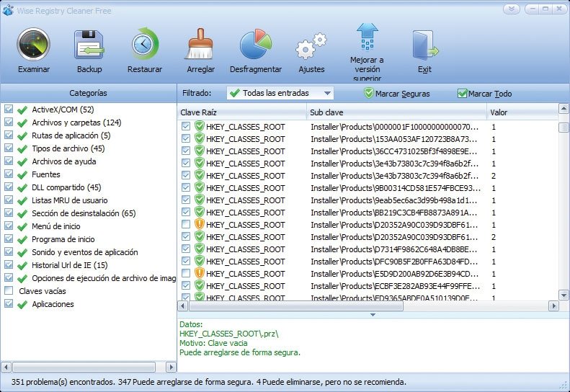Image resolution: width=570 pixels, height=392 pixels.
Task: Click the orange warning shield in the E5D9D200AB92D6E3B94CD row
Action: point(199,273)
